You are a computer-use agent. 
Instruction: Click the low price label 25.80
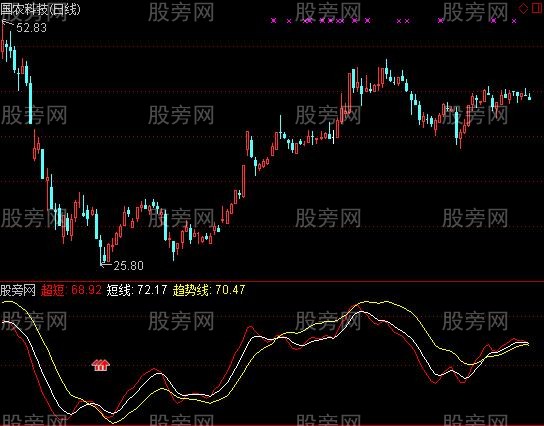[x=128, y=266]
